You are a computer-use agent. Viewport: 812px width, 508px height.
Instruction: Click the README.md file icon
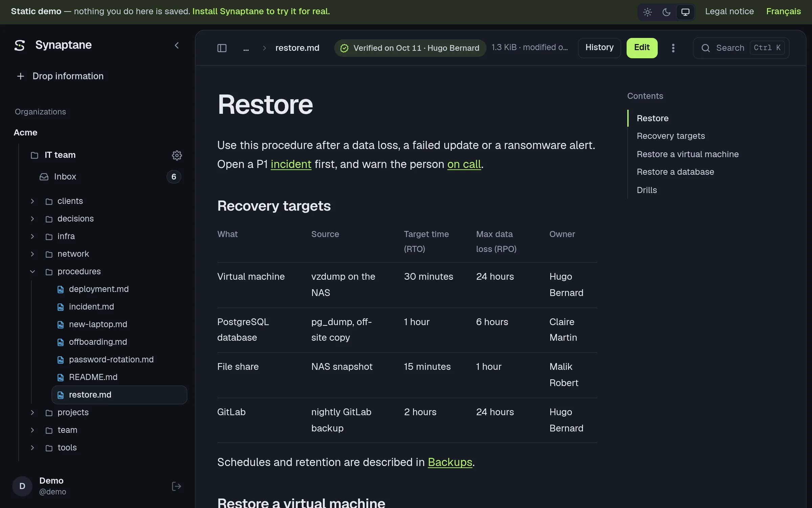[61, 377]
